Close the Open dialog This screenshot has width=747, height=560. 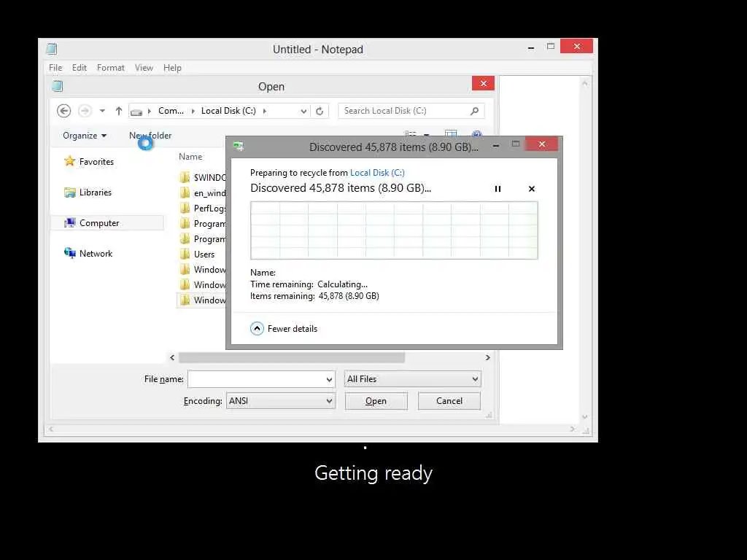pyautogui.click(x=483, y=83)
